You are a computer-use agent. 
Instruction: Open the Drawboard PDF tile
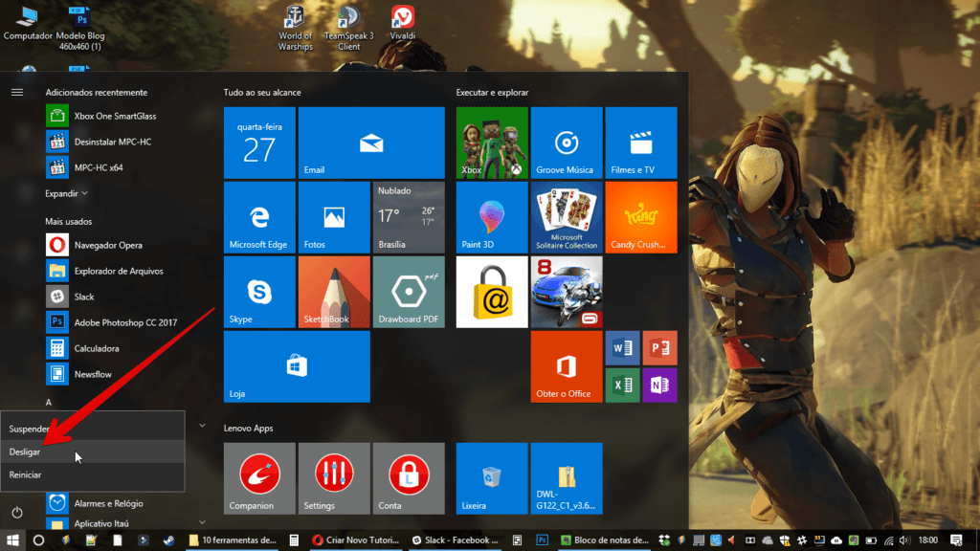(409, 292)
